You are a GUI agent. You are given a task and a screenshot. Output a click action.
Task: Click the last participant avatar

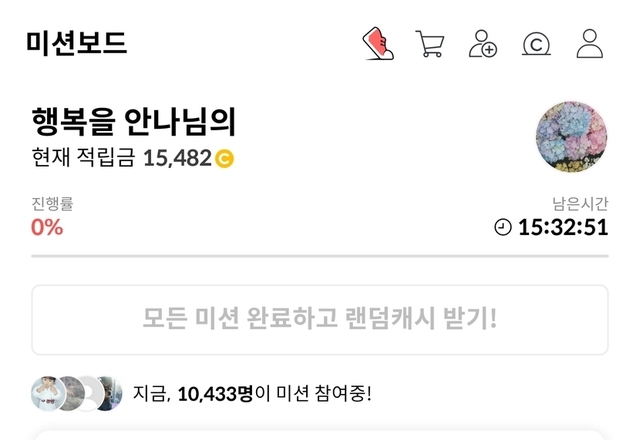tap(109, 393)
